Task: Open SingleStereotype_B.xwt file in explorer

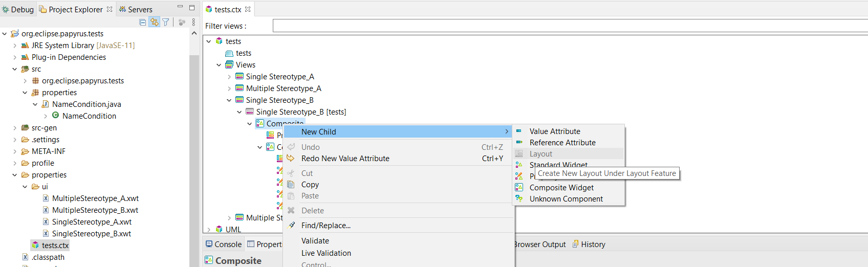Action: [91, 234]
